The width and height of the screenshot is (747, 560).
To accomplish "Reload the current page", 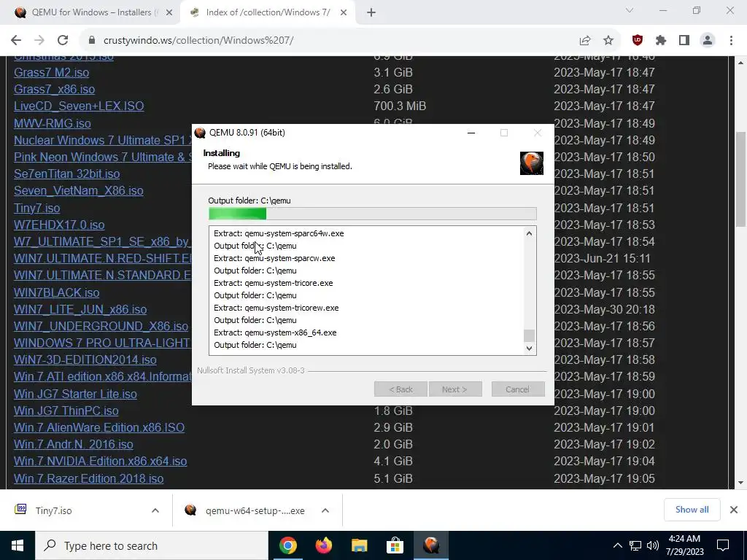I will coord(63,41).
